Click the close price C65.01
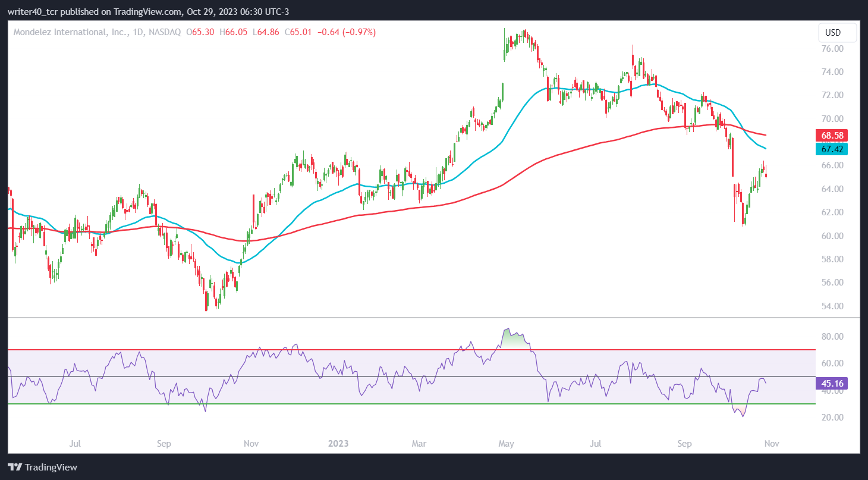Screen dimensions: 868x480 299,32
